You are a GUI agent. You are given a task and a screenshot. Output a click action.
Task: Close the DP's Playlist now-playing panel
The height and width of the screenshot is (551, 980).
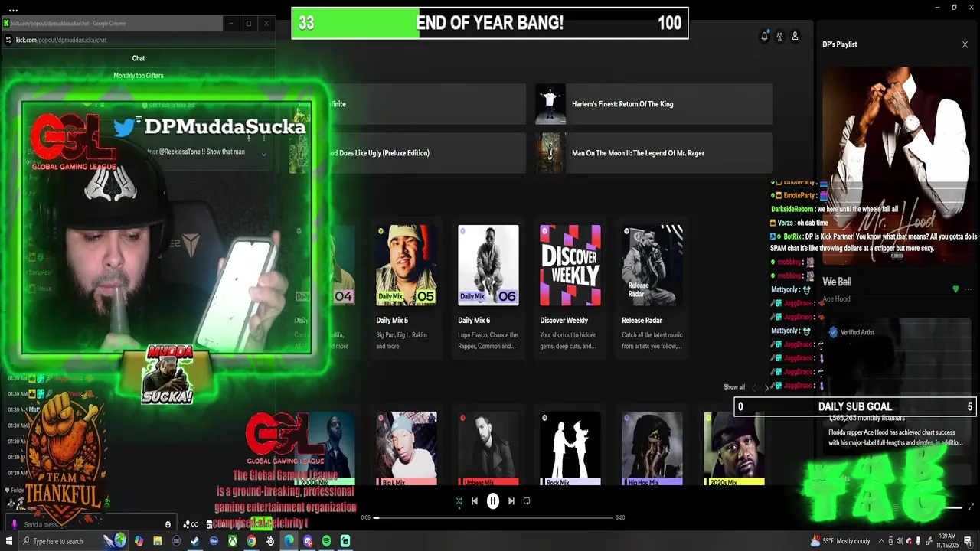tap(965, 44)
